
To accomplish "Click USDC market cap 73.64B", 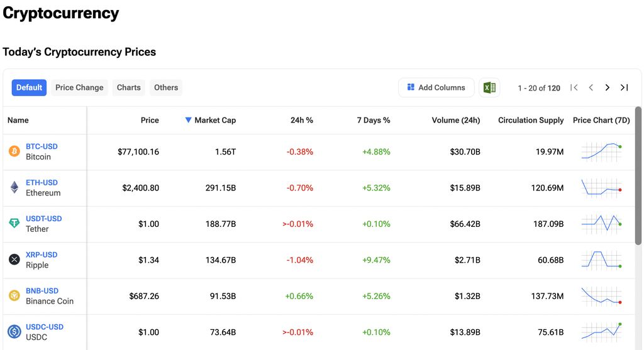I will click(223, 332).
